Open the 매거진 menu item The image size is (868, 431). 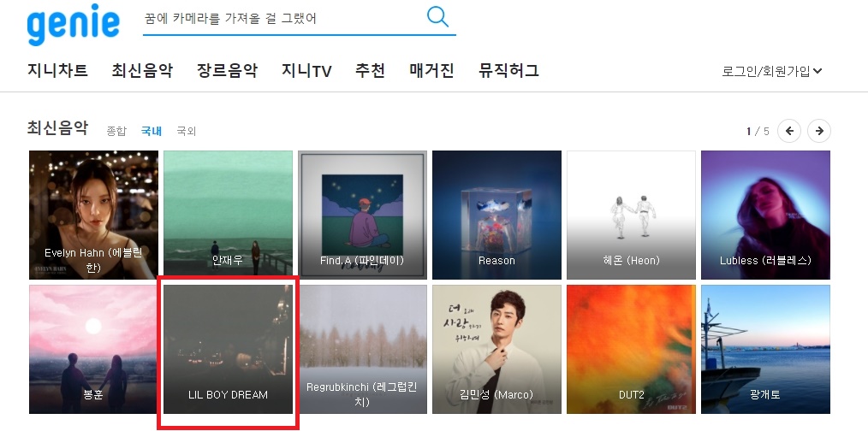(431, 70)
